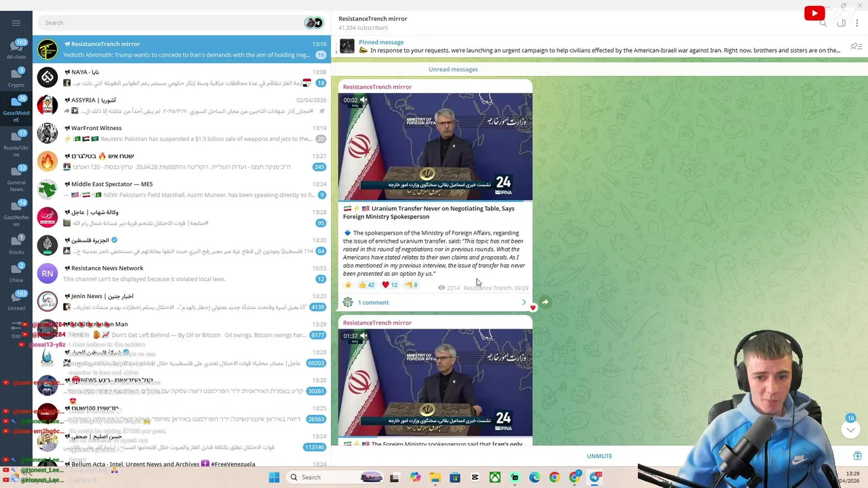Open Resistance News Network chat

click(182, 273)
